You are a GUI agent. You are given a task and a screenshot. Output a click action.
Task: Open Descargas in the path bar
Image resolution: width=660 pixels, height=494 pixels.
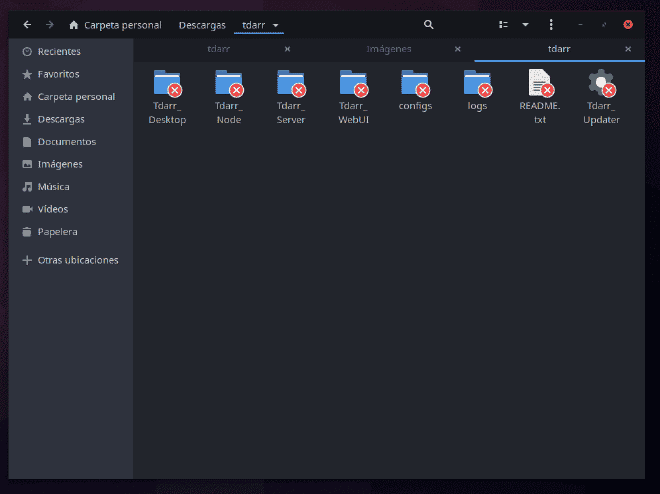[x=202, y=25]
